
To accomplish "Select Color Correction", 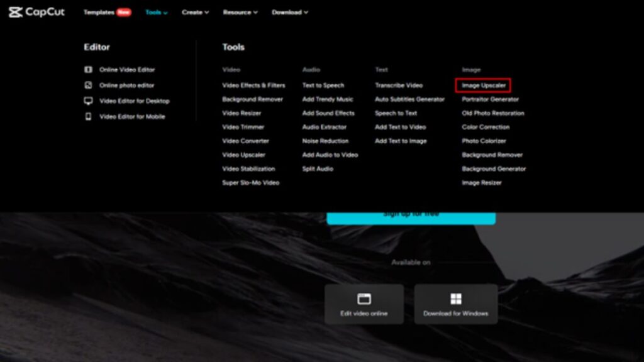I will tap(486, 127).
